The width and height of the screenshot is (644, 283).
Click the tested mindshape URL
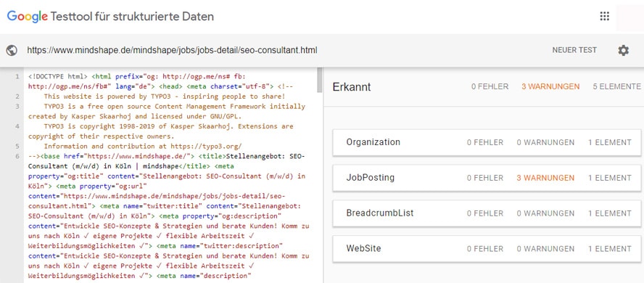[x=172, y=50]
